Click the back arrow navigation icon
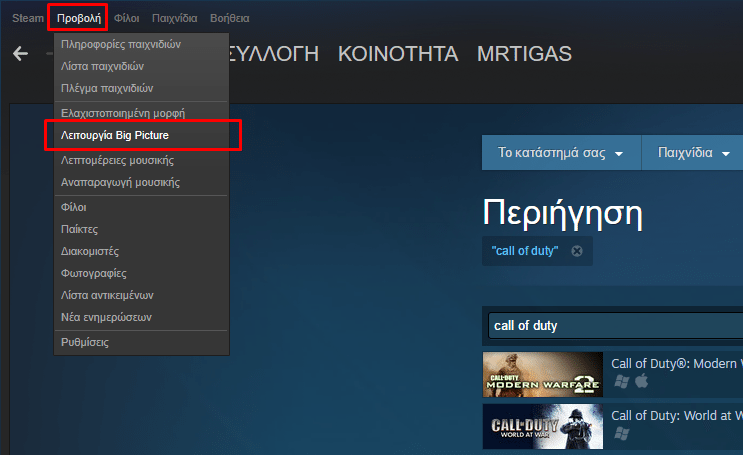Screen dimensions: 743x455 pos(20,54)
